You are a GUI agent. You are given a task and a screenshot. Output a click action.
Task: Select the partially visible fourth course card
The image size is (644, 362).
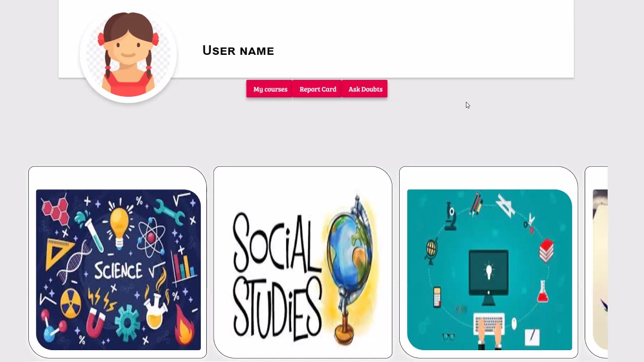597,262
